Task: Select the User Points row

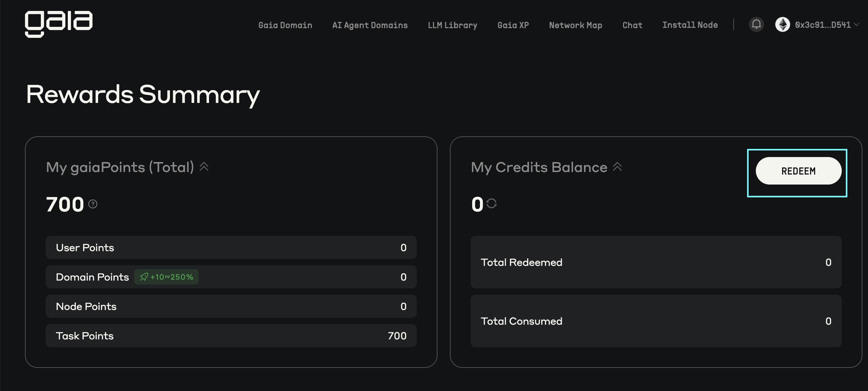Action: pyautogui.click(x=231, y=248)
